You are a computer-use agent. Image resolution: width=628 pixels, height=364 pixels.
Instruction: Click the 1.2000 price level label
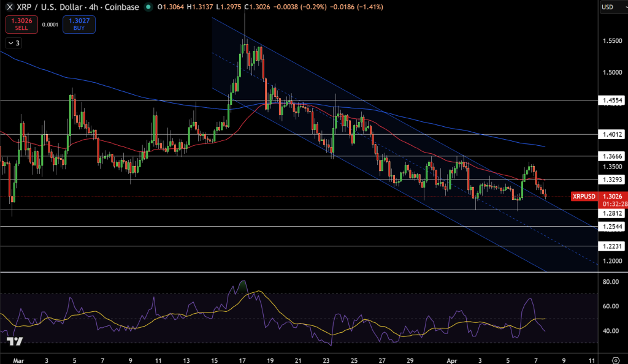click(611, 260)
